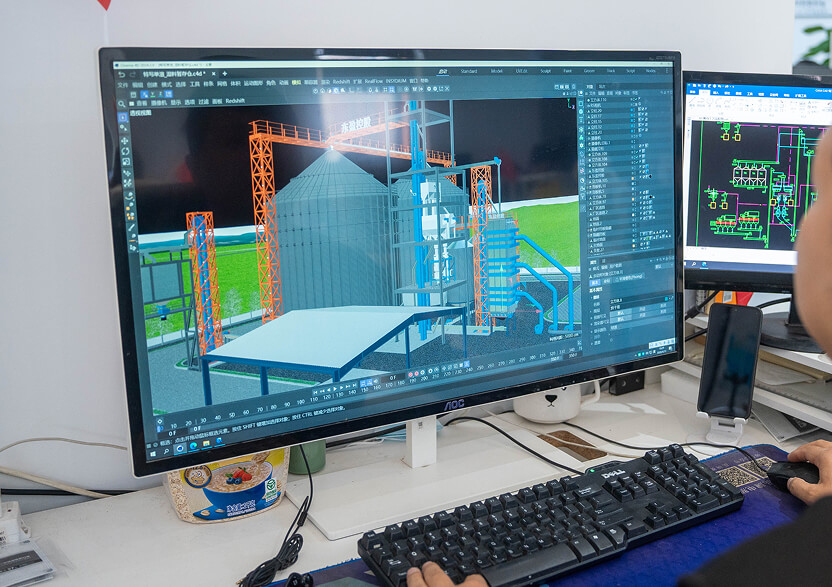Play the animation forward
832x587 pixels.
click(335, 389)
